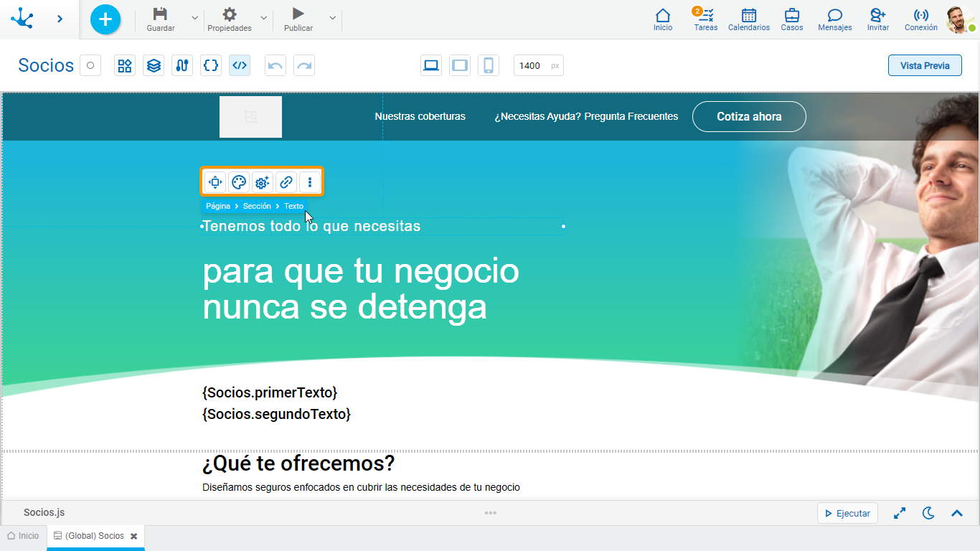Screen dimensions: 980x551
Task: Click the Deyel logo icon
Action: click(22, 19)
